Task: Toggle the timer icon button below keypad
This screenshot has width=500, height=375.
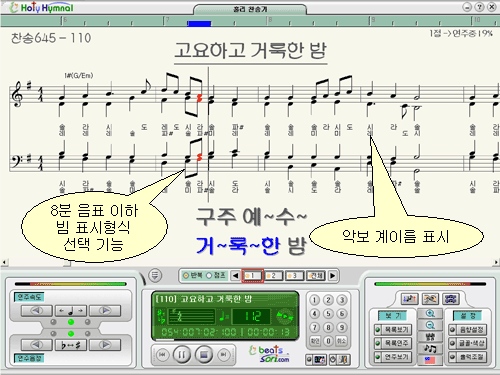Action: click(339, 360)
